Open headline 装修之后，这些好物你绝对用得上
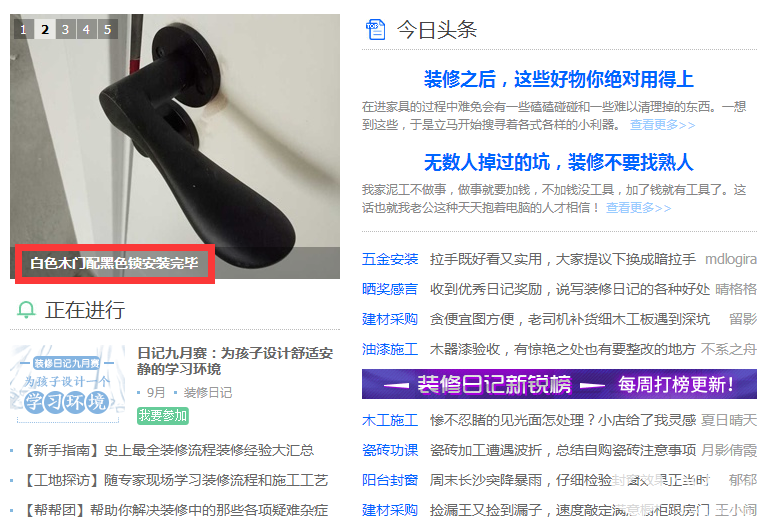 click(559, 79)
